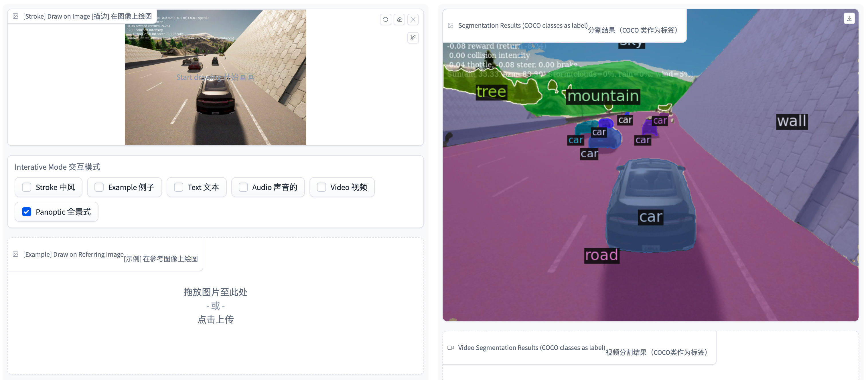The height and width of the screenshot is (380, 868).
Task: Click the X icon to remove the image
Action: 413,19
